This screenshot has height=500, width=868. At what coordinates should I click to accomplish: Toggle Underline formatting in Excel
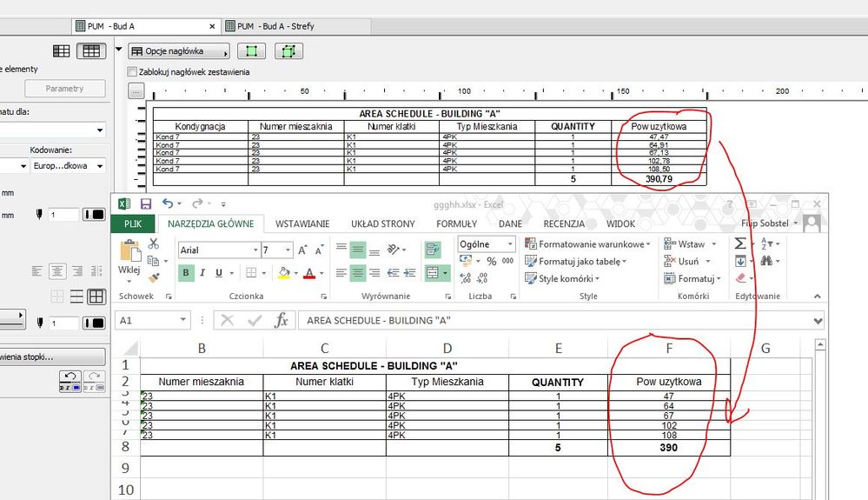coord(219,273)
